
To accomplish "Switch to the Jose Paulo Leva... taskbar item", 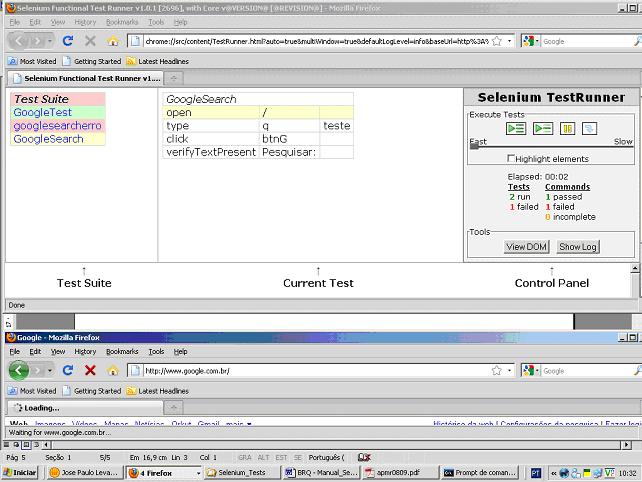I will (84, 473).
